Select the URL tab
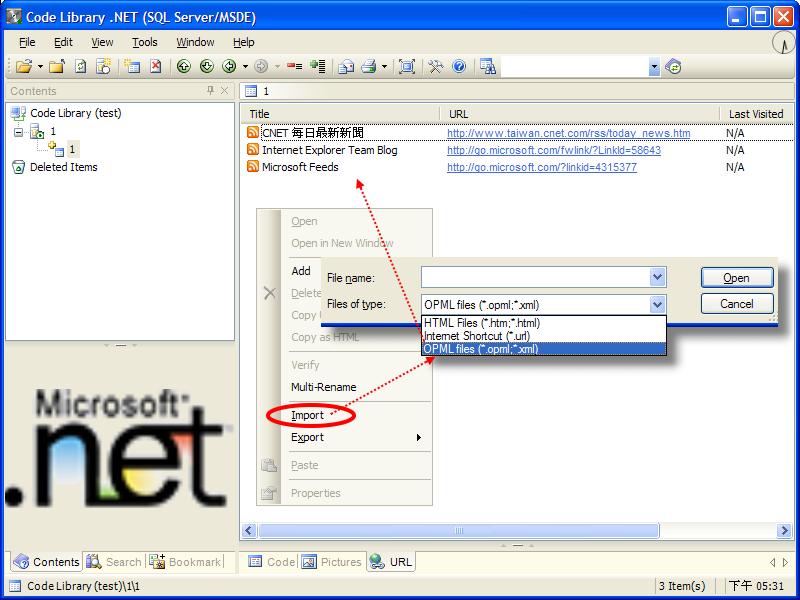 click(391, 562)
